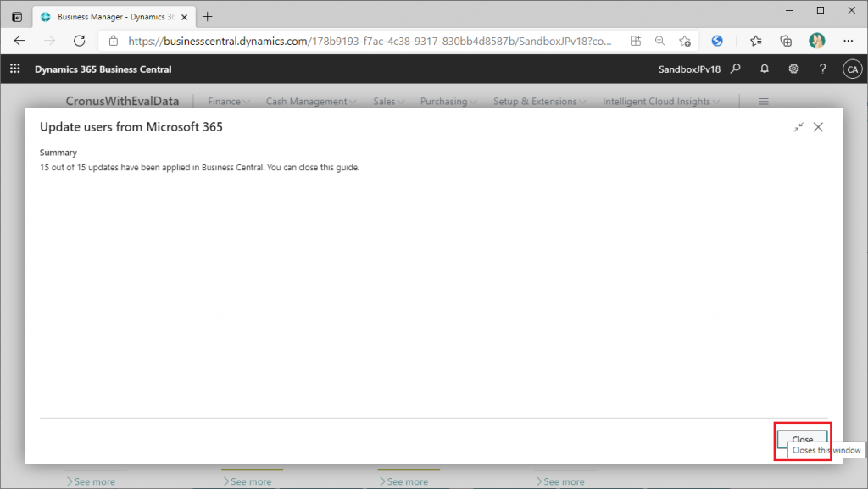Click the third See more link

coord(403,482)
